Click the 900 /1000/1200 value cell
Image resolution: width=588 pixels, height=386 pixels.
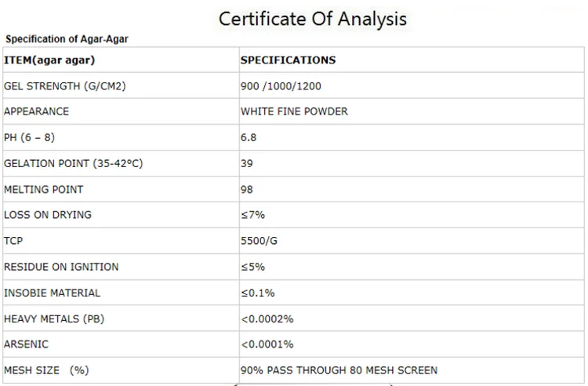(281, 86)
